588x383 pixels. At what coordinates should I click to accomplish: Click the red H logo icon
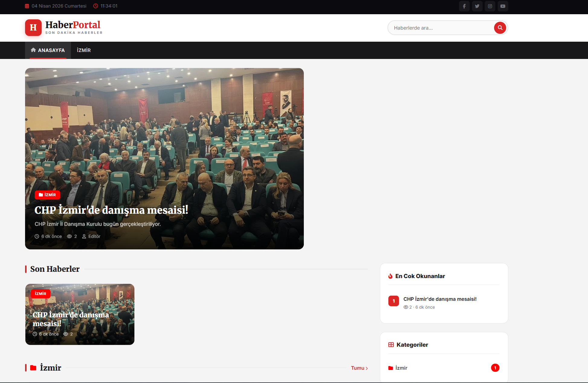(x=33, y=28)
